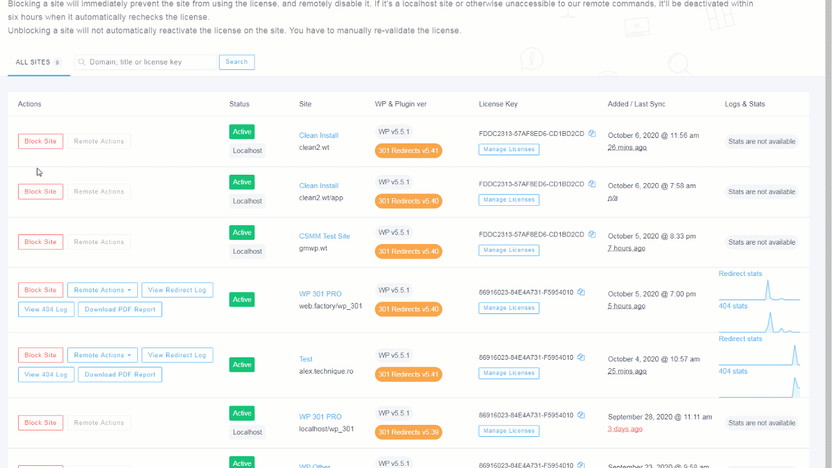832x468 pixels.
Task: Copy license key for clean2.wt site
Action: point(592,134)
